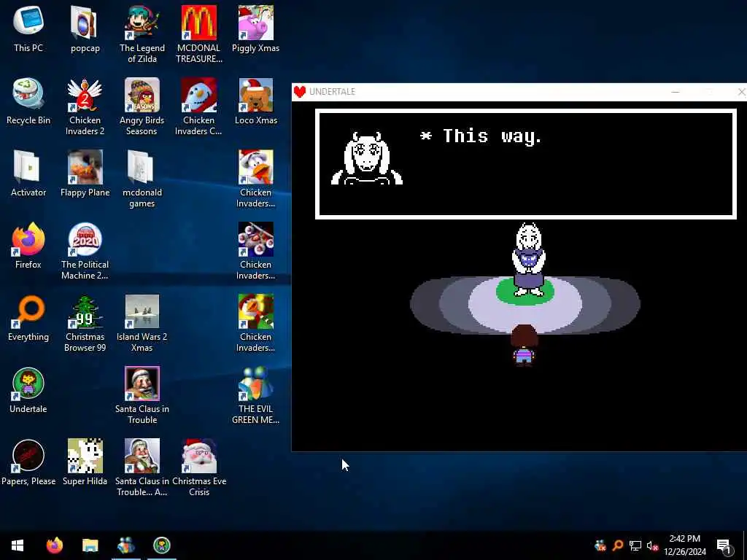Launch Everything search desktop shortcut
This screenshot has height=560, width=747.
pos(28,318)
